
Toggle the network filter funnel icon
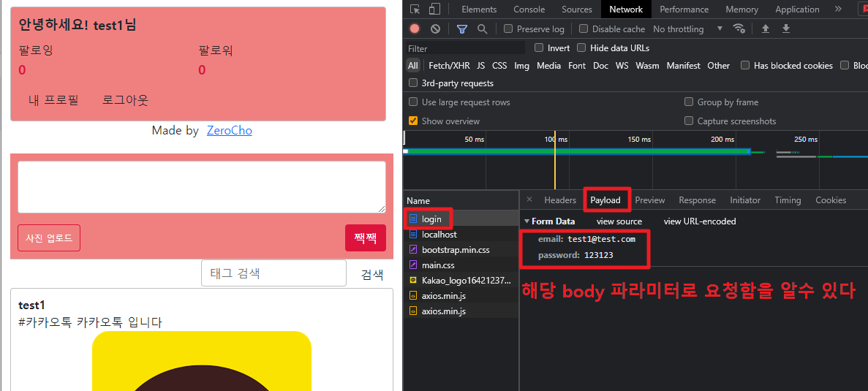tap(461, 29)
